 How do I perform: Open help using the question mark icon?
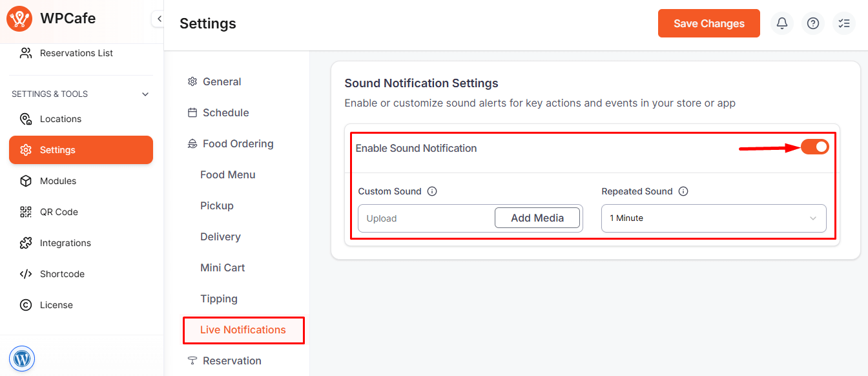(x=812, y=23)
